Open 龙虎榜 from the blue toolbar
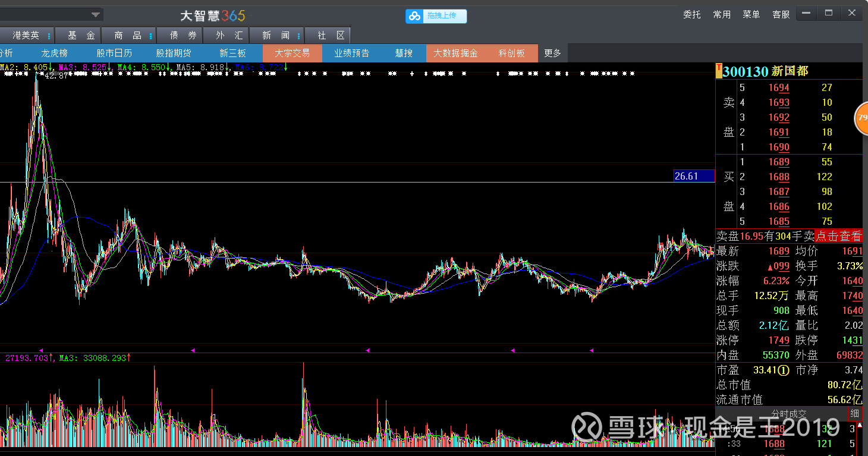The width and height of the screenshot is (868, 456). click(x=55, y=53)
